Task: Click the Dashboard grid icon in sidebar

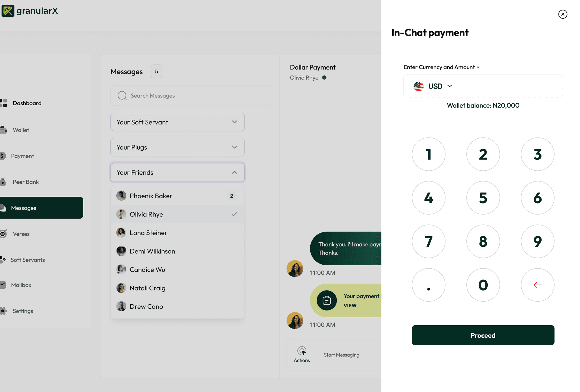Action: [3, 103]
